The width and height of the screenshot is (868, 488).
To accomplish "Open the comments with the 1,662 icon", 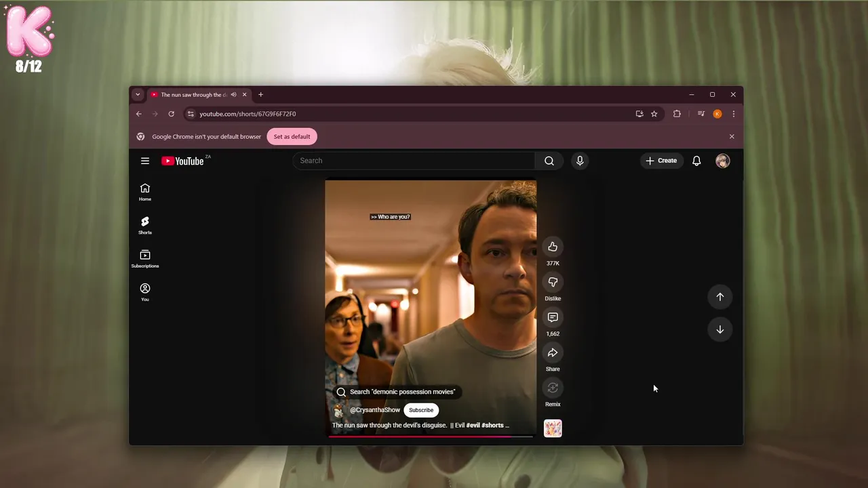I will 553,317.
